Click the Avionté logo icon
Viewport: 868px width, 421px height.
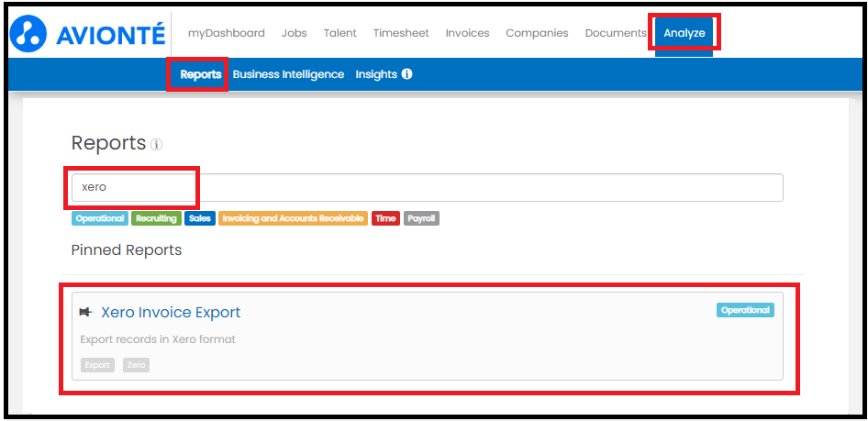coord(30,34)
